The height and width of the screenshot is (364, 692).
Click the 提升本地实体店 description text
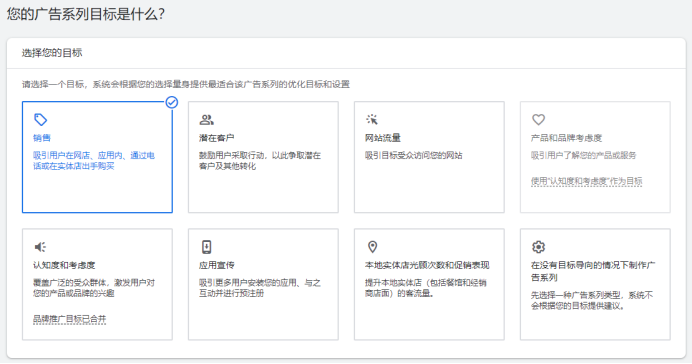pyautogui.click(x=425, y=288)
